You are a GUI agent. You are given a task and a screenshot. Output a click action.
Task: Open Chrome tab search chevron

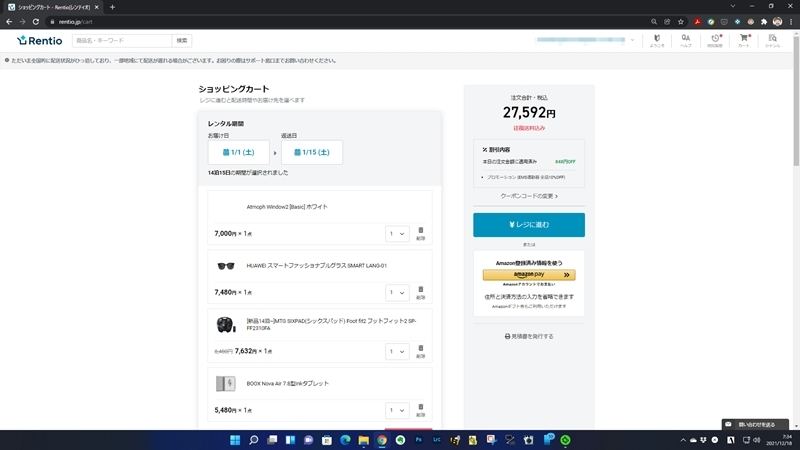[x=733, y=7]
